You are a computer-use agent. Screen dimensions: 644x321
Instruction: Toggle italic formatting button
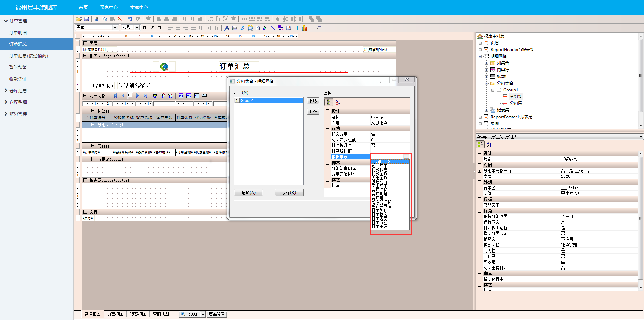[x=152, y=28]
